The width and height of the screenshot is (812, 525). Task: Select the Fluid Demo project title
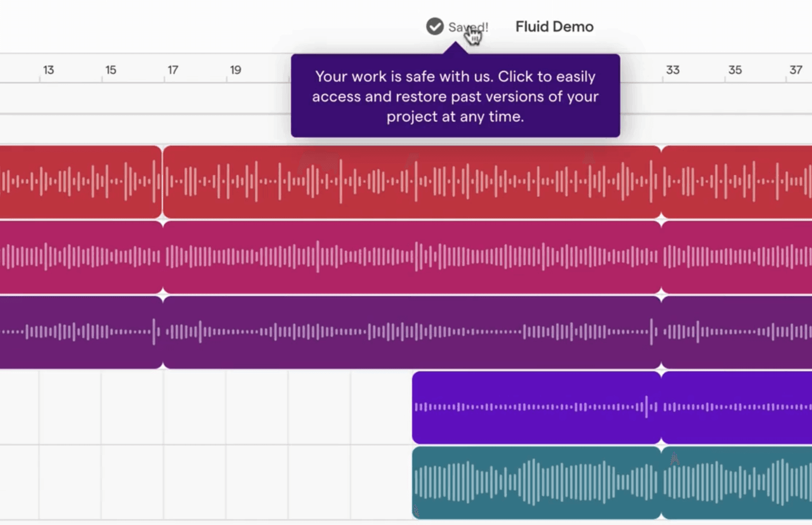click(x=554, y=27)
